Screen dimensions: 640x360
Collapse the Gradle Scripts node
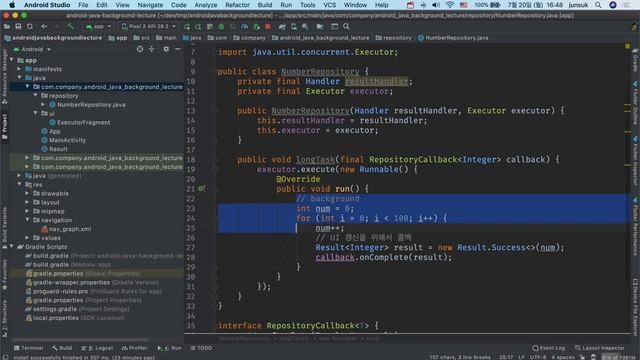[x=12, y=247]
